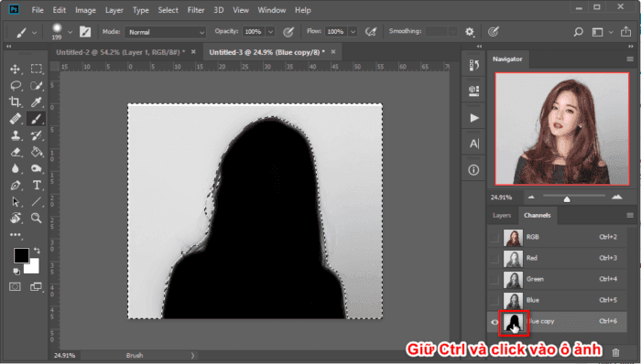The height and width of the screenshot is (364, 641).
Task: Show the Blue channel visibility box
Action: coord(494,301)
